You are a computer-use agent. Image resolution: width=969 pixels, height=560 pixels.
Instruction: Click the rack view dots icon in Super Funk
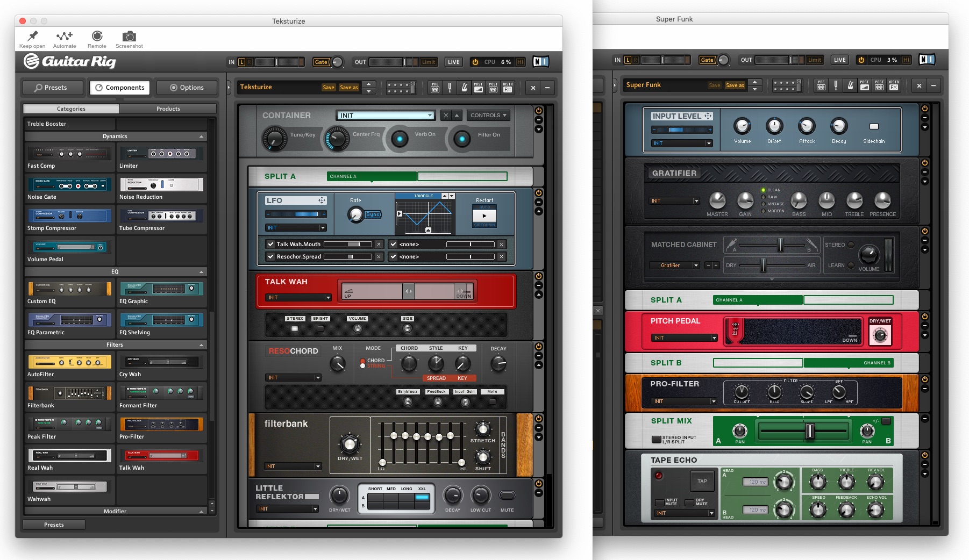787,85
